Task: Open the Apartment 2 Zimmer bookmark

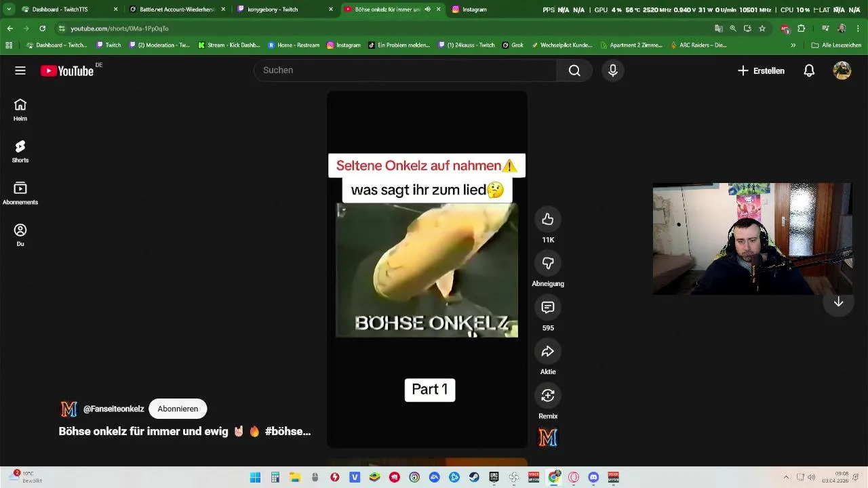Action: coord(631,45)
